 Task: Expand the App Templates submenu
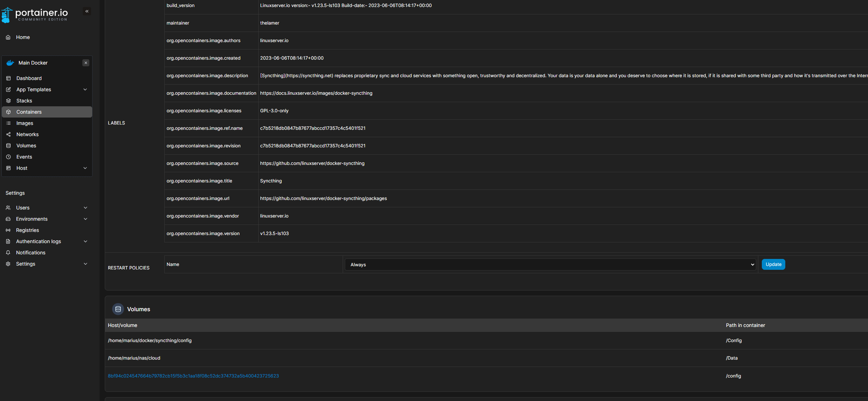click(85, 89)
